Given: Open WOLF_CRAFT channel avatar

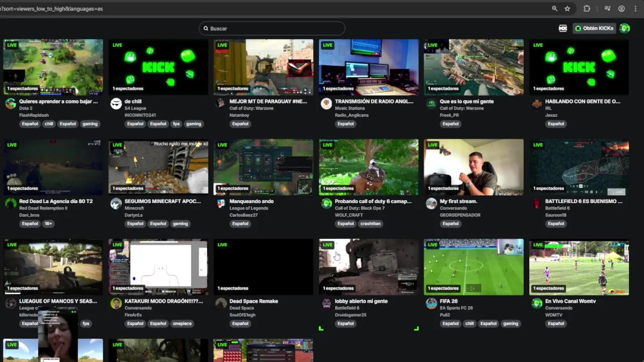Looking at the screenshot, I should (x=327, y=203).
